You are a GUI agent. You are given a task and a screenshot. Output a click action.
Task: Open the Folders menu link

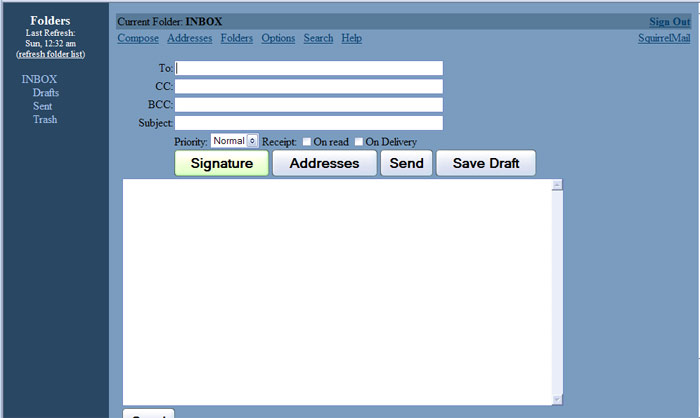pos(236,38)
